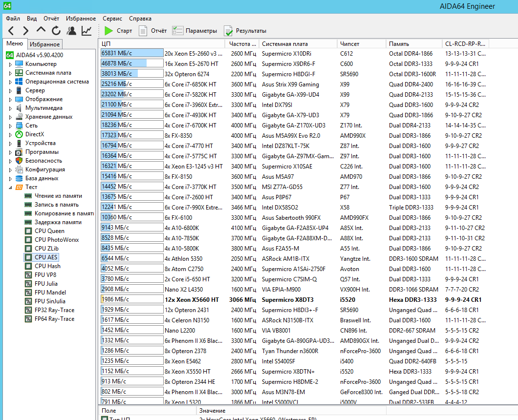Select the Мультимедиа speaker icon
The height and width of the screenshot is (420, 518).
tap(19, 108)
